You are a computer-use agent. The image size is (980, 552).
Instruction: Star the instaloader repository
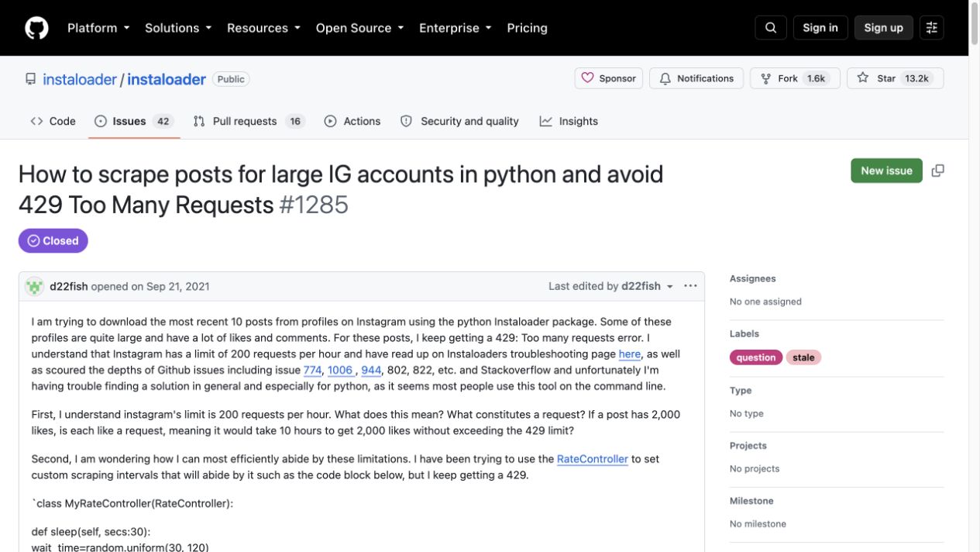click(896, 78)
